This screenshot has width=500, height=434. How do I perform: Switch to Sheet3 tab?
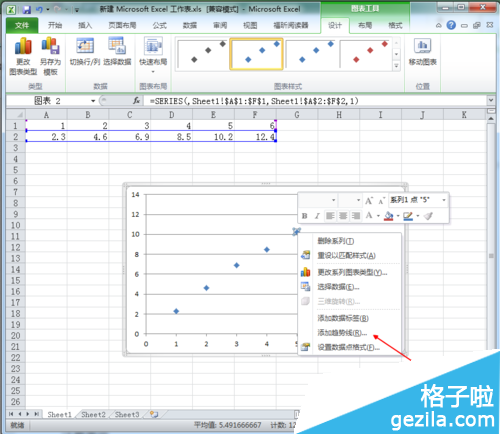(127, 414)
